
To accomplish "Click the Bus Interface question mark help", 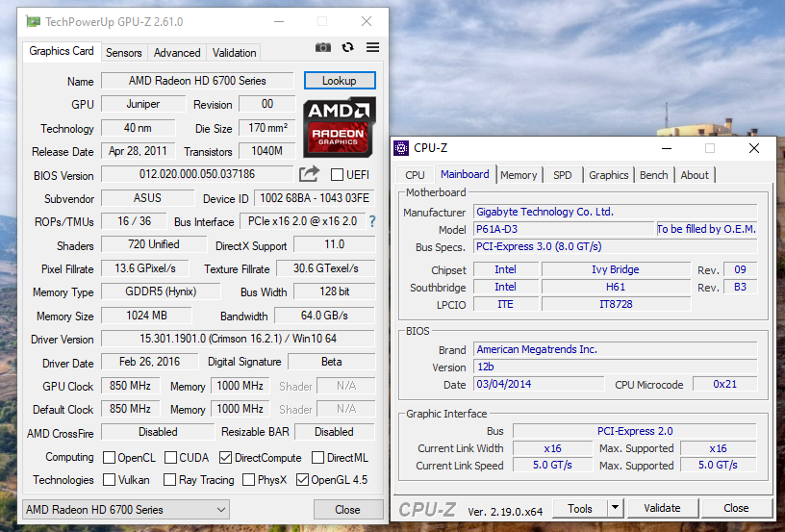I will 372,221.
